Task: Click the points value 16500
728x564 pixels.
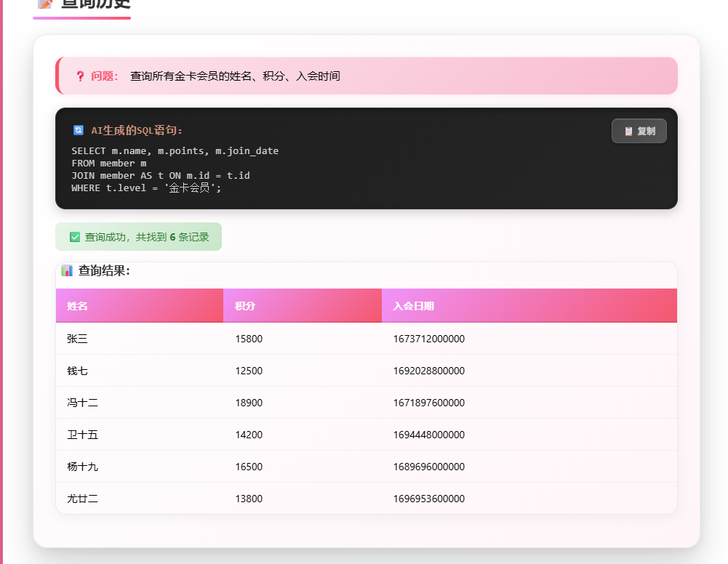Action: 249,467
